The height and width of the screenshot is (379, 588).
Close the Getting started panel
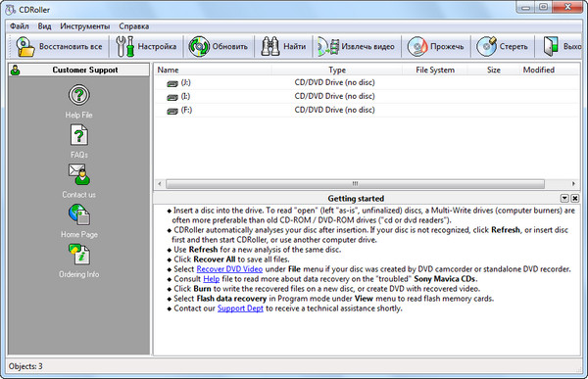coord(574,198)
